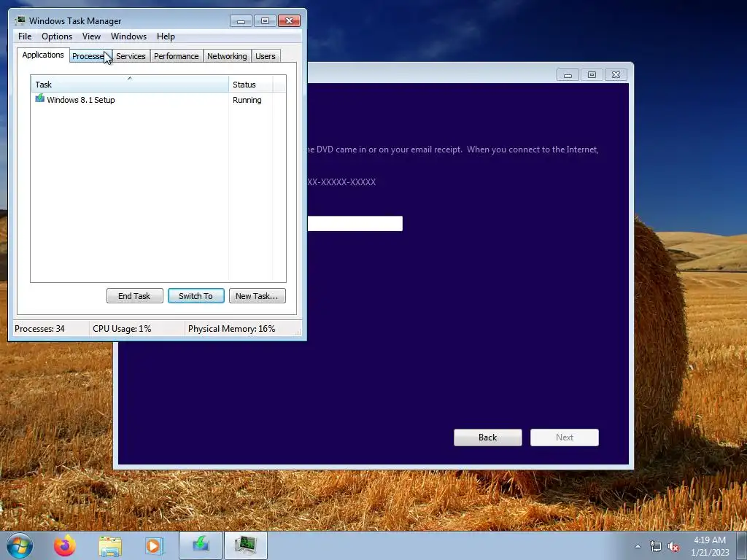Maximize the Task Manager window

pyautogui.click(x=265, y=21)
